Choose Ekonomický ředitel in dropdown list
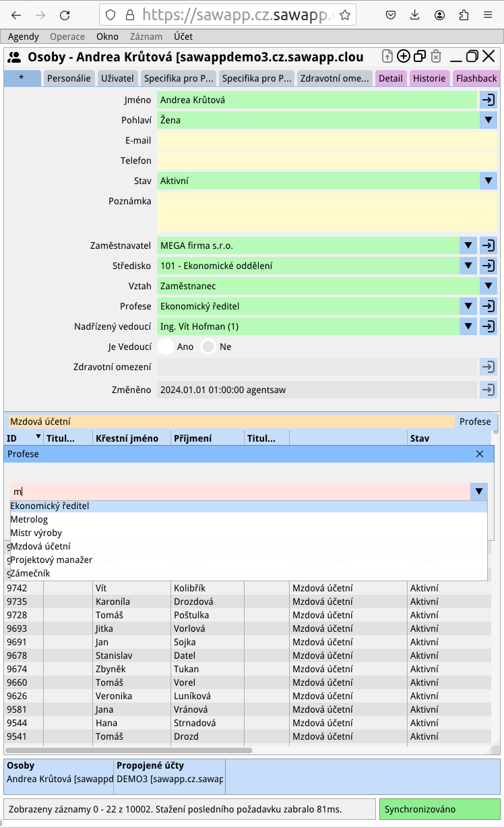Screen dimensions: 504x828 pos(249,506)
